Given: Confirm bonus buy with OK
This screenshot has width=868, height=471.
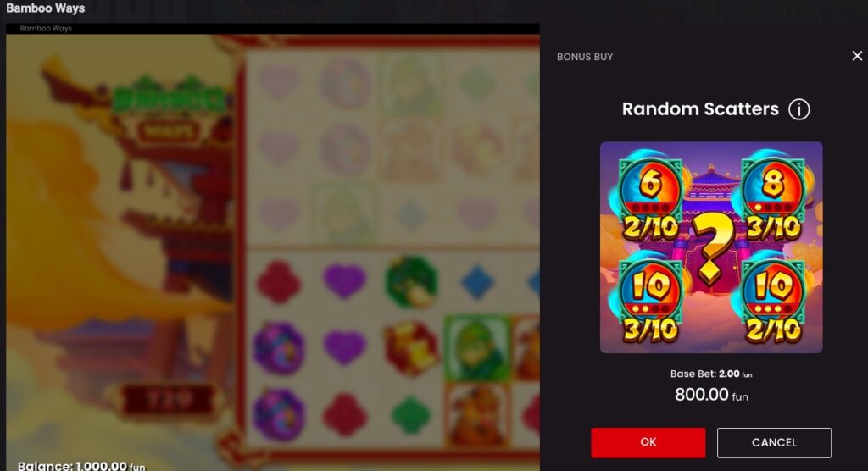Looking at the screenshot, I should coord(648,442).
